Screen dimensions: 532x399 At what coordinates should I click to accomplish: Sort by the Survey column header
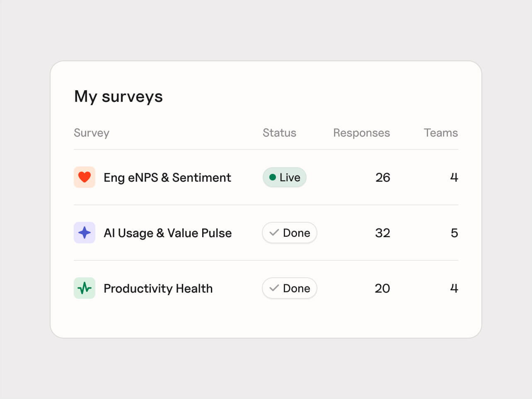92,133
